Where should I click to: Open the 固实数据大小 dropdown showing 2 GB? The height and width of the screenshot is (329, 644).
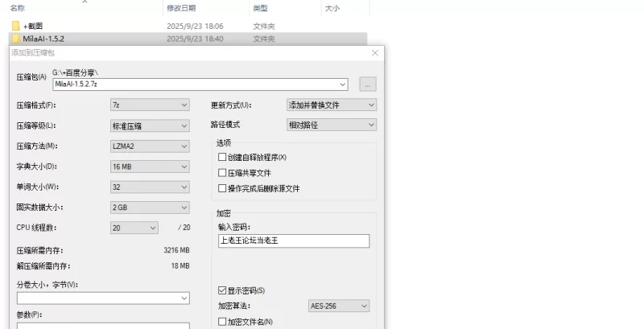click(x=150, y=208)
